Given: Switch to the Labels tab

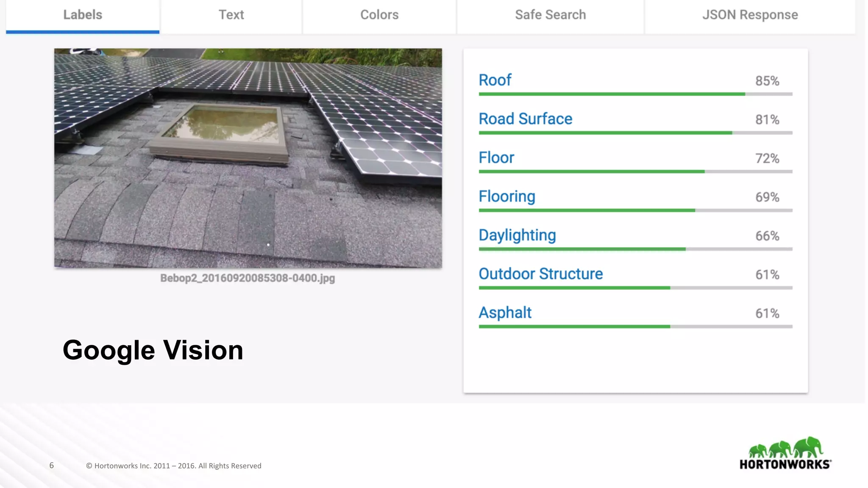Looking at the screenshot, I should point(83,15).
